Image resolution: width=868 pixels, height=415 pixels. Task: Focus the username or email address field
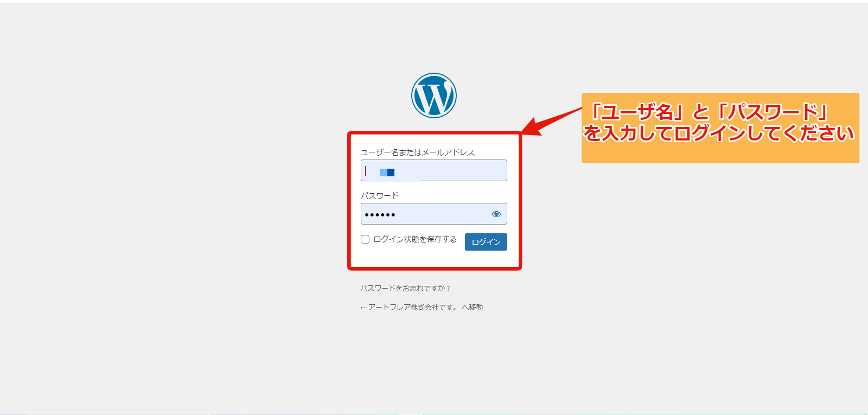(434, 170)
